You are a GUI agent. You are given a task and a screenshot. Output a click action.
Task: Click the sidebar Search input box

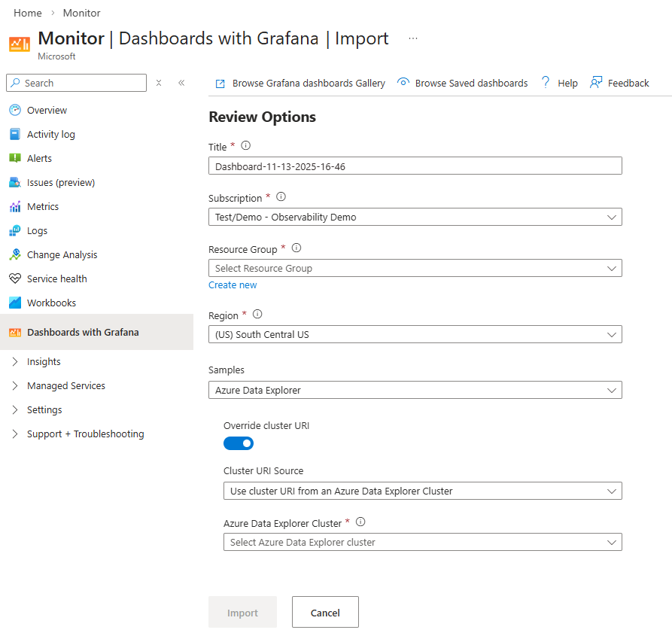[76, 83]
